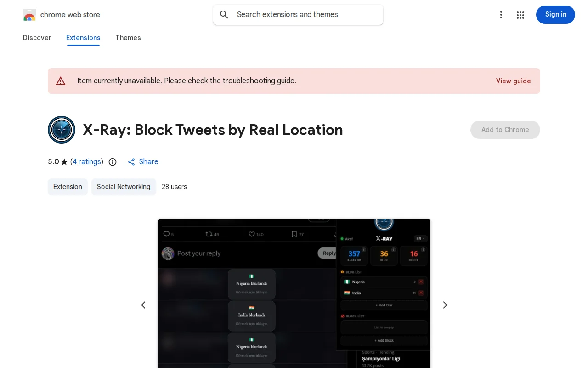The width and height of the screenshot is (588, 368).
Task: Open the 4 ratings link
Action: click(x=87, y=162)
